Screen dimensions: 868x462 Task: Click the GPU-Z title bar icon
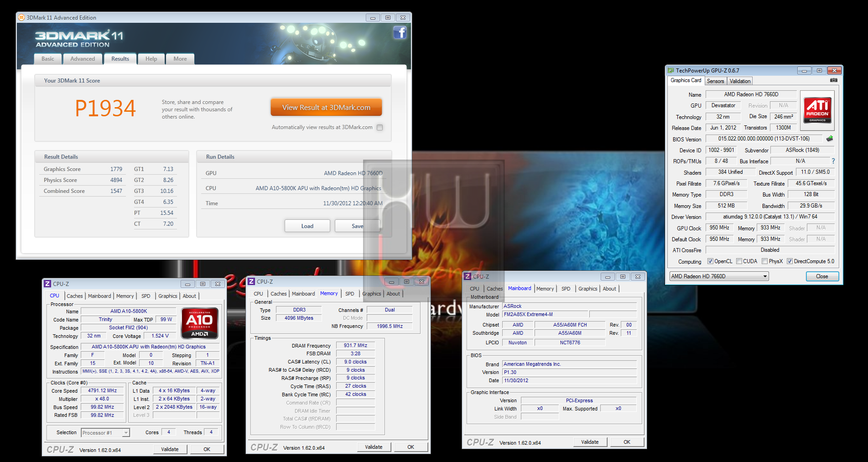click(671, 70)
